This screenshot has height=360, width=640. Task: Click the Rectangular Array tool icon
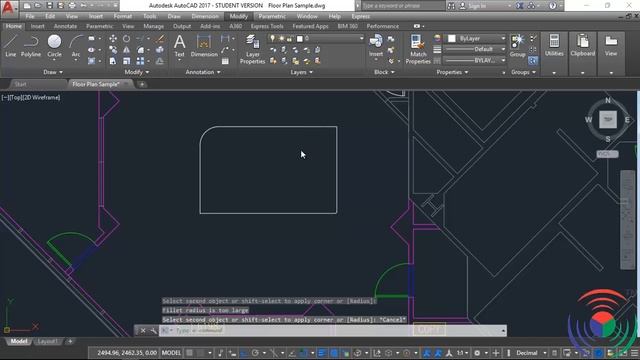[140, 61]
